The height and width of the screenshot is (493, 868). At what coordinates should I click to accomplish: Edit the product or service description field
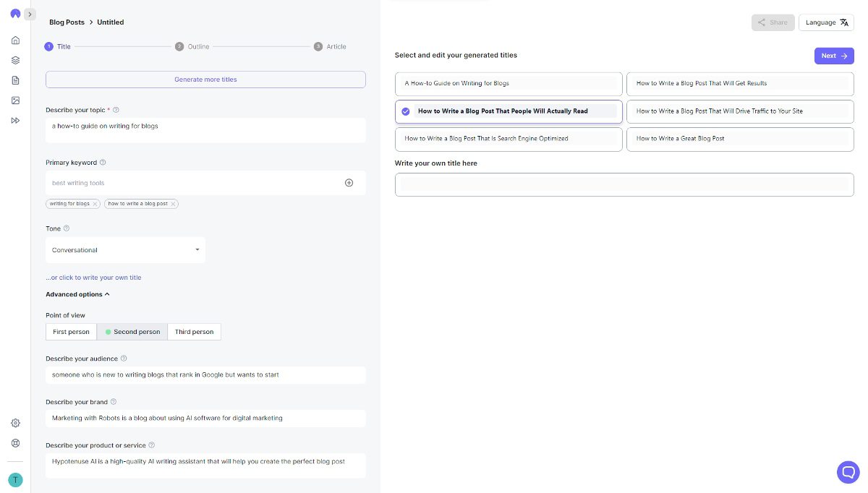click(205, 465)
